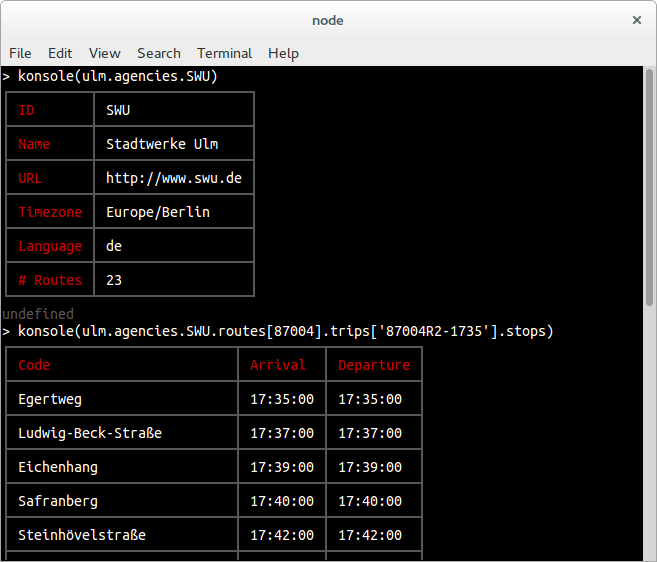The height and width of the screenshot is (562, 657).
Task: Click the Steinhövelstraße stop name
Action: pos(82,535)
